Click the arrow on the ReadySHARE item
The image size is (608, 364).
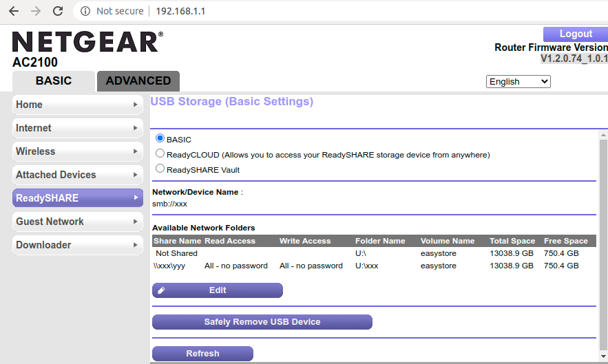(136, 197)
